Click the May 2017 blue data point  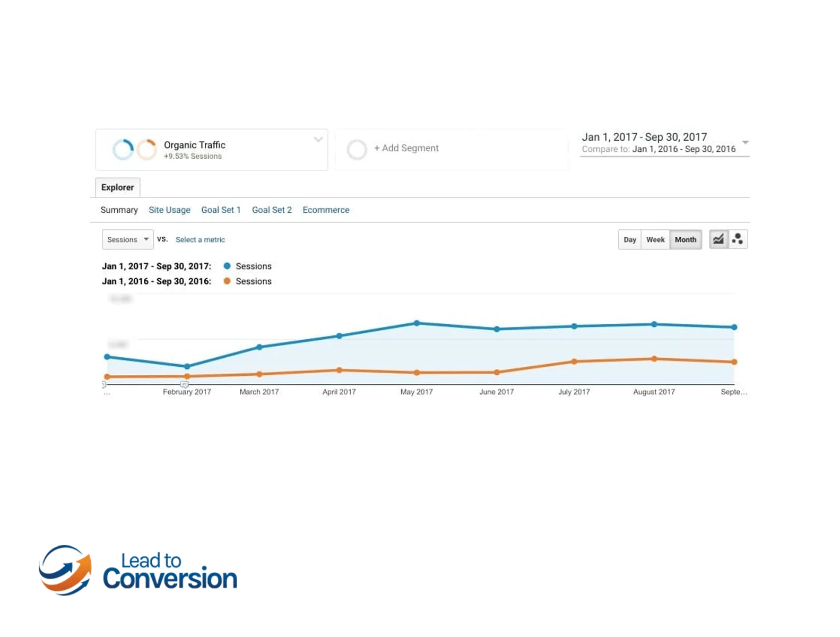pyautogui.click(x=417, y=323)
